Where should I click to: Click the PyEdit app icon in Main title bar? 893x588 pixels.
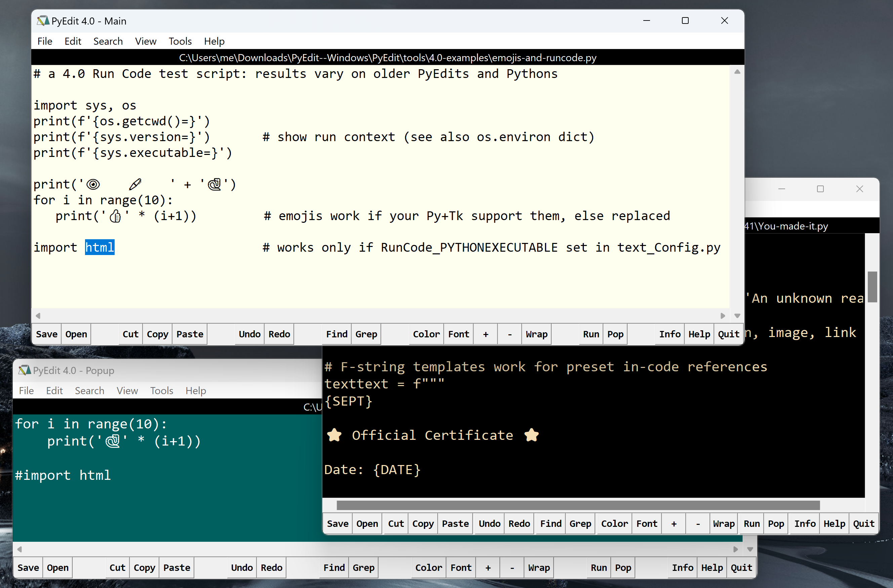point(43,20)
